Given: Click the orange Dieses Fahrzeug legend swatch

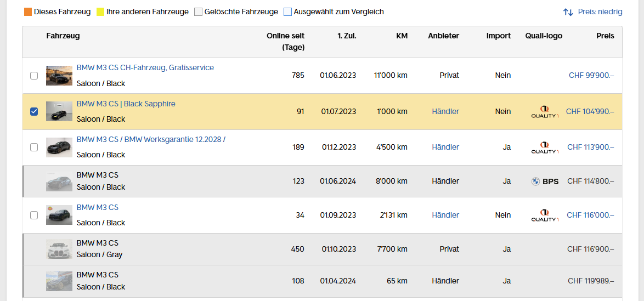Looking at the screenshot, I should pos(28,12).
